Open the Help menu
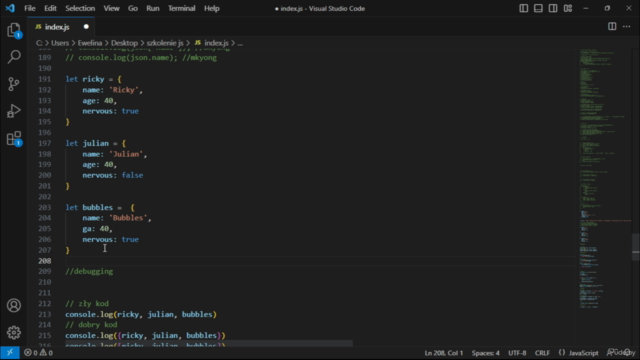Viewport: 640px width, 360px height. 212,8
